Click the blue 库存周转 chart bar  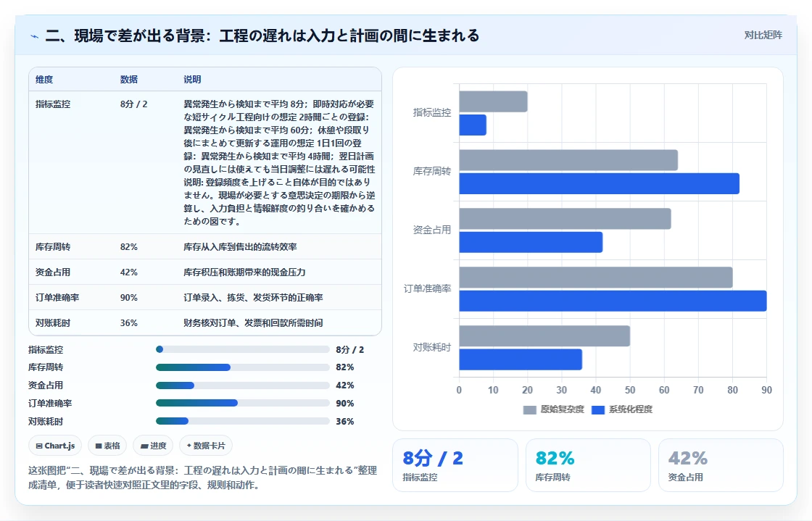[599, 183]
